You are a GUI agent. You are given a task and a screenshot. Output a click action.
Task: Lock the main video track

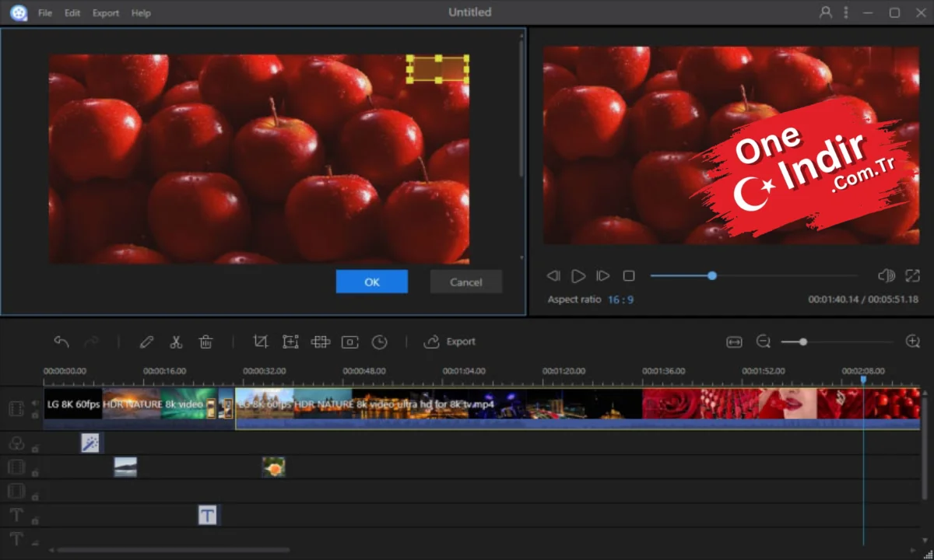tap(35, 415)
